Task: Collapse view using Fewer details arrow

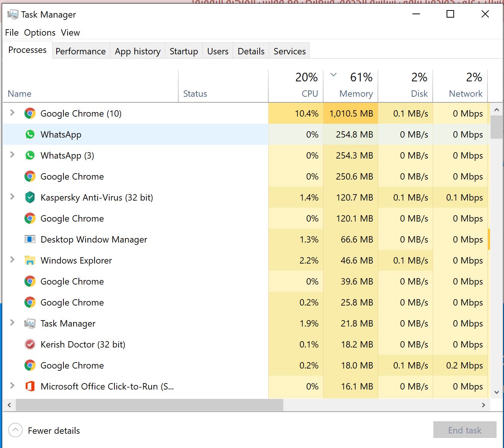Action: (15, 430)
